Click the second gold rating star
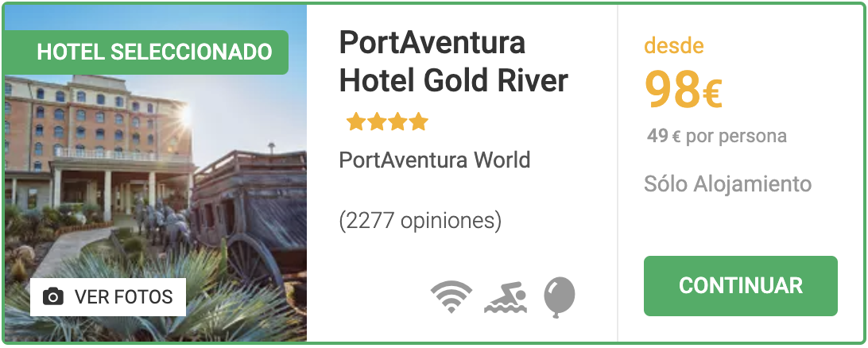The width and height of the screenshot is (868, 348). tap(377, 121)
